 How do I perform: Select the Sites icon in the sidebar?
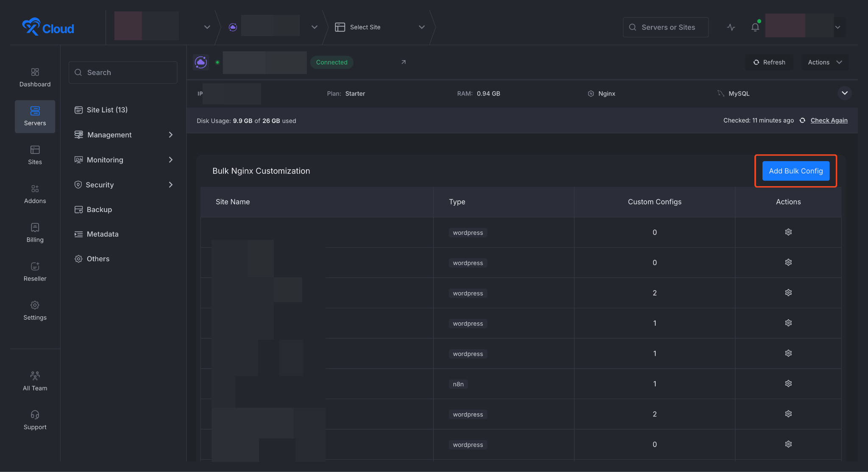35,155
